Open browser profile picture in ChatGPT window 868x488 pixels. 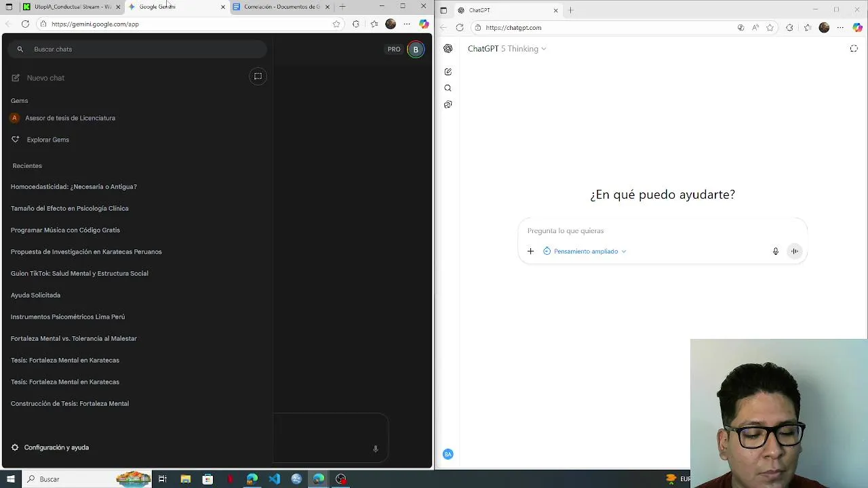pos(824,28)
